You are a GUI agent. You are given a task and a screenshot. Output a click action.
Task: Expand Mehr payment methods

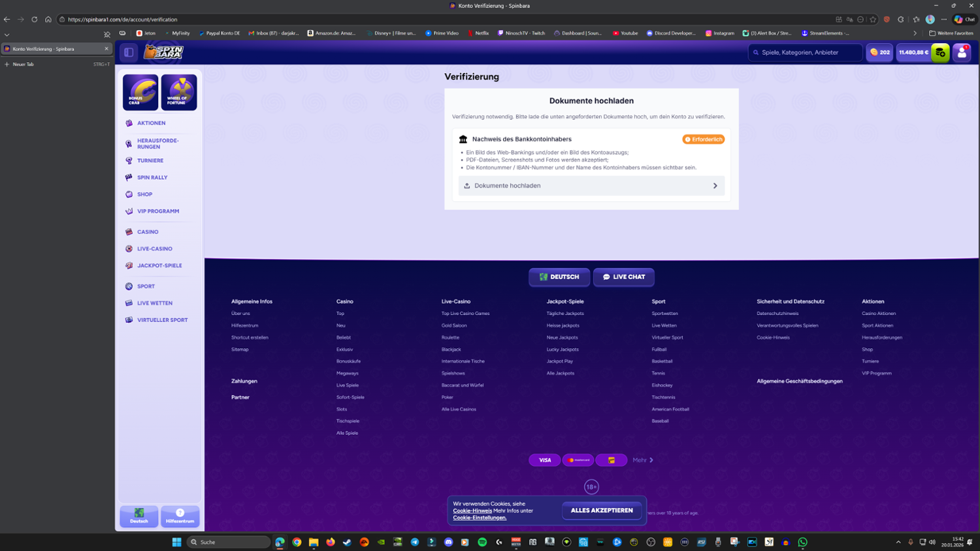click(x=642, y=460)
